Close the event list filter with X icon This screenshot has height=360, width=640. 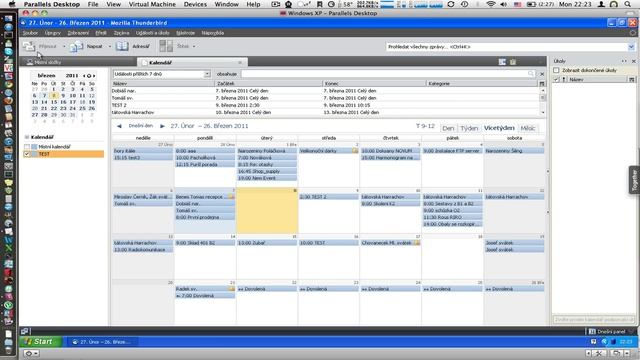pyautogui.click(x=542, y=74)
